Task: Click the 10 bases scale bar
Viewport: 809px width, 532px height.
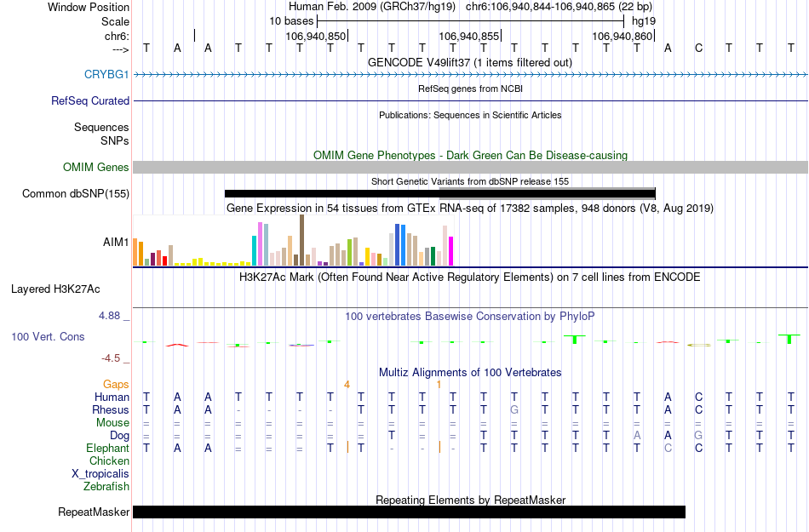Action: coord(471,21)
